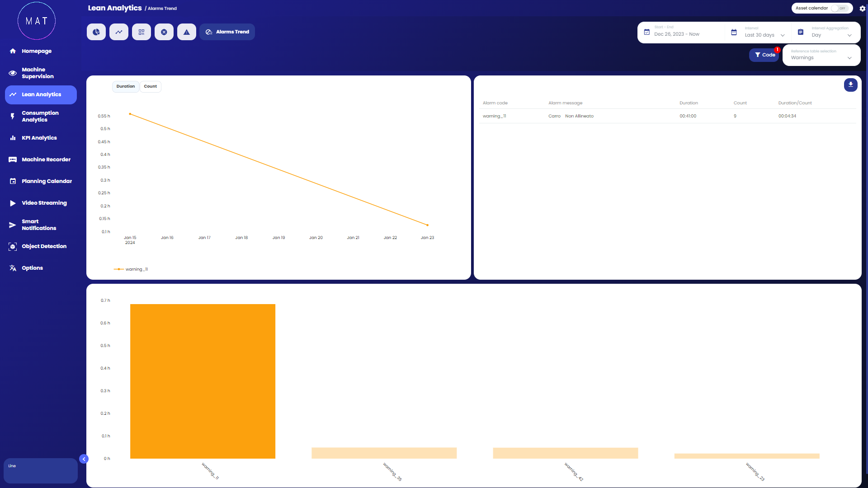Click the orange warning_11 bar
This screenshot has height=488, width=868.
click(x=203, y=381)
